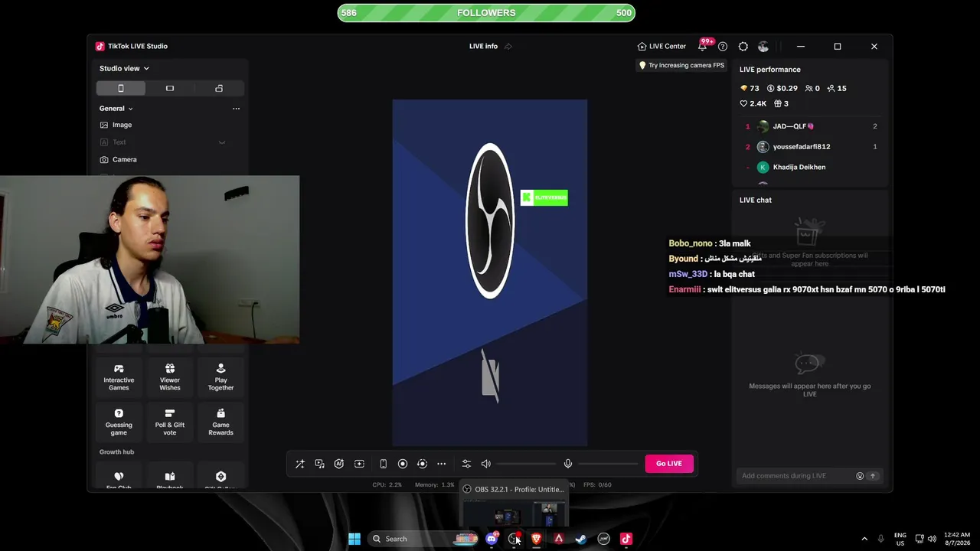Open Guessing game
This screenshot has height=551, width=980.
pos(119,422)
